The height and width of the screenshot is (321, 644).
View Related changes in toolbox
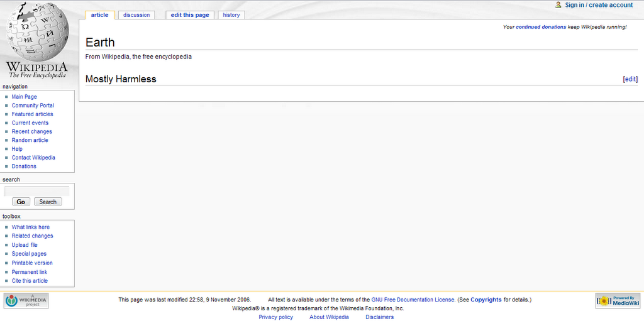(x=33, y=236)
